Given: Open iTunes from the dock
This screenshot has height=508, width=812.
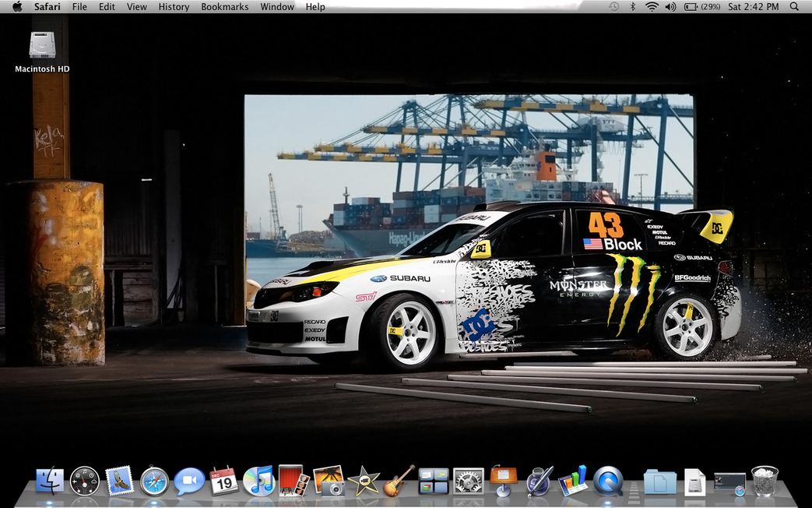Looking at the screenshot, I should [258, 481].
